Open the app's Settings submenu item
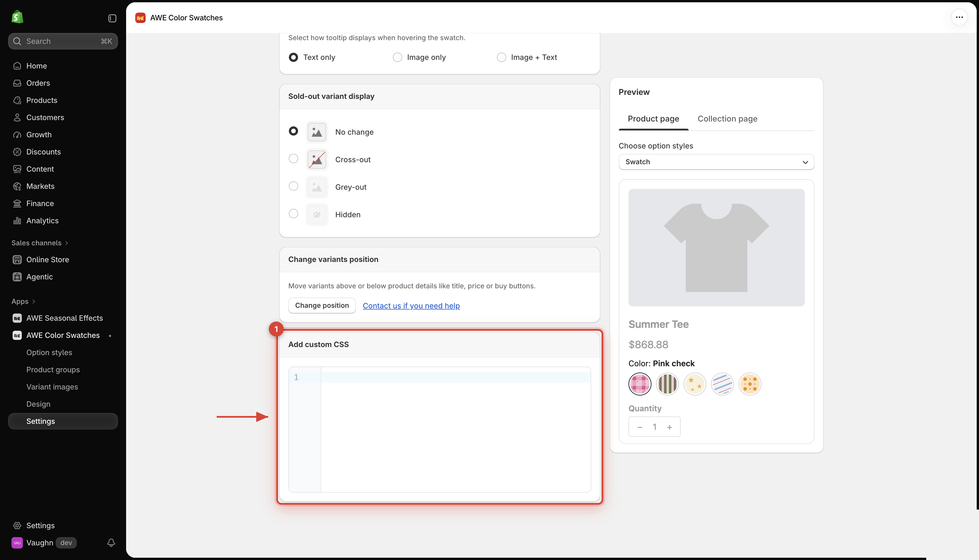The height and width of the screenshot is (560, 979). click(63, 421)
